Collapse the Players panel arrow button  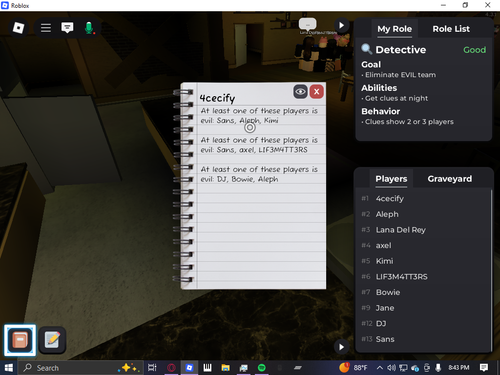341,347
